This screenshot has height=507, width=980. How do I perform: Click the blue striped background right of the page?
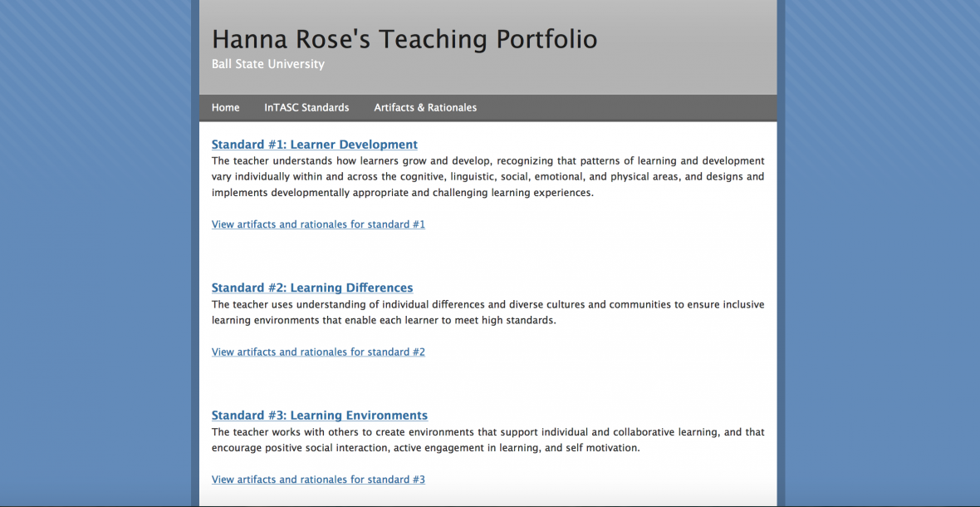coord(880,249)
